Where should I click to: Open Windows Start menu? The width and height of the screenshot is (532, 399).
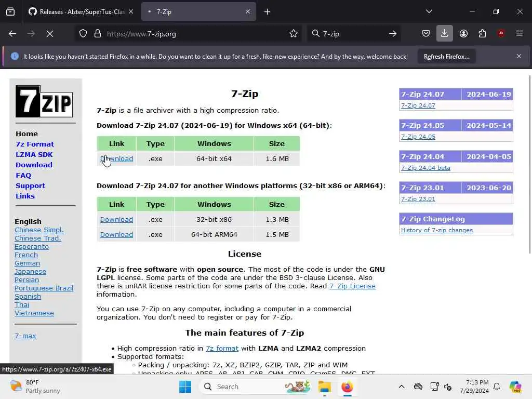click(x=185, y=387)
